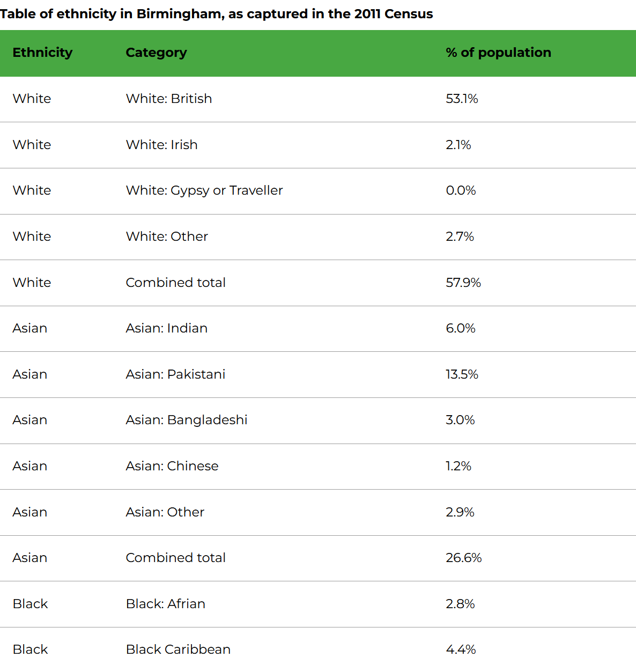The image size is (636, 672).
Task: Click the White: Gypsy or Traveller cell
Action: point(204,190)
